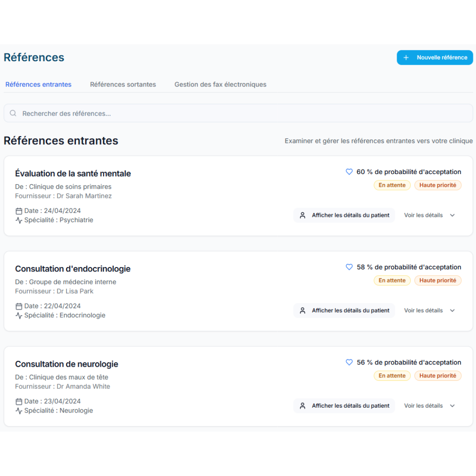Create a Nouvelle référence
The height and width of the screenshot is (476, 476).
pyautogui.click(x=435, y=58)
